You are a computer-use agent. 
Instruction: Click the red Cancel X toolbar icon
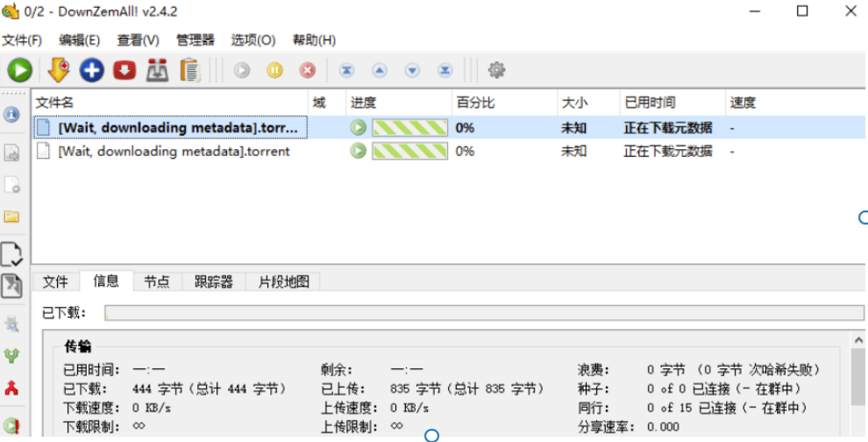coord(308,70)
